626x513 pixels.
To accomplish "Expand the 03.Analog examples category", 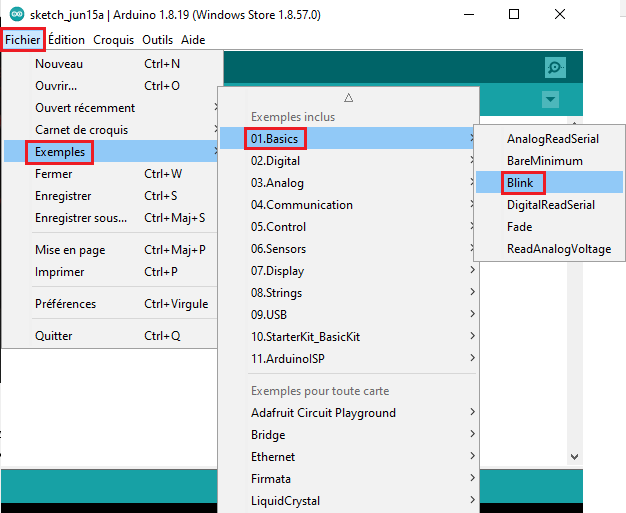I will (x=348, y=183).
